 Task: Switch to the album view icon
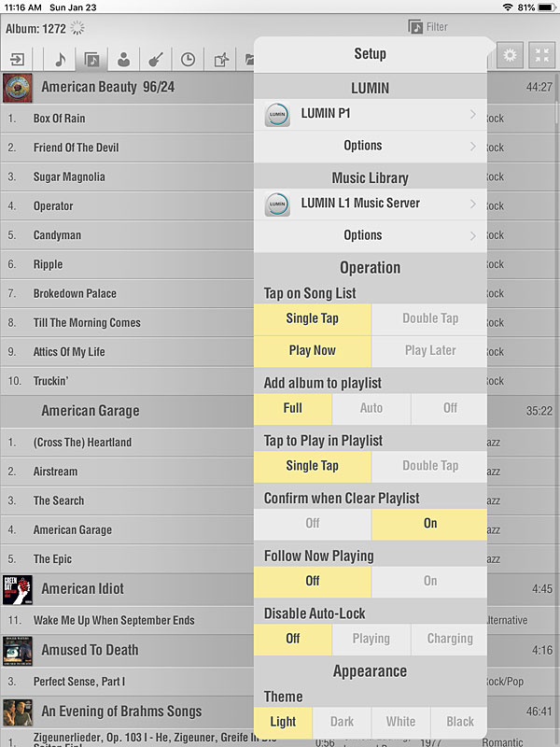coord(91,59)
